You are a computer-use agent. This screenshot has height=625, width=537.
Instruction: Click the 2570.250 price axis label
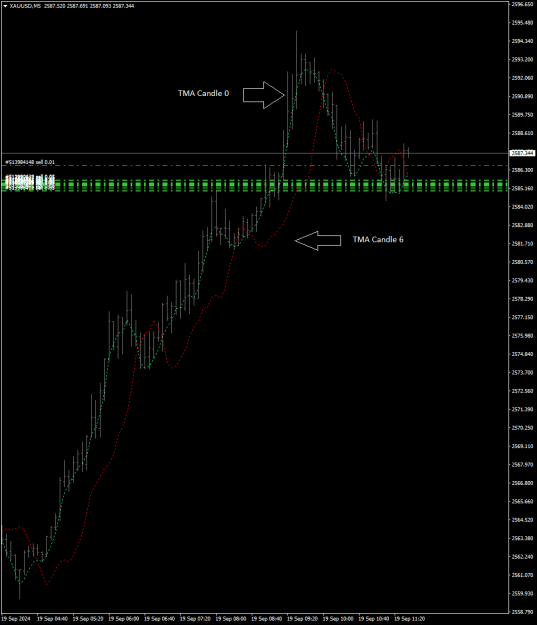coord(523,427)
